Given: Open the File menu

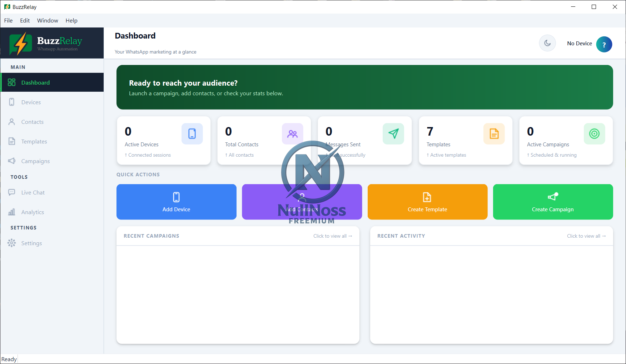Looking at the screenshot, I should point(8,20).
